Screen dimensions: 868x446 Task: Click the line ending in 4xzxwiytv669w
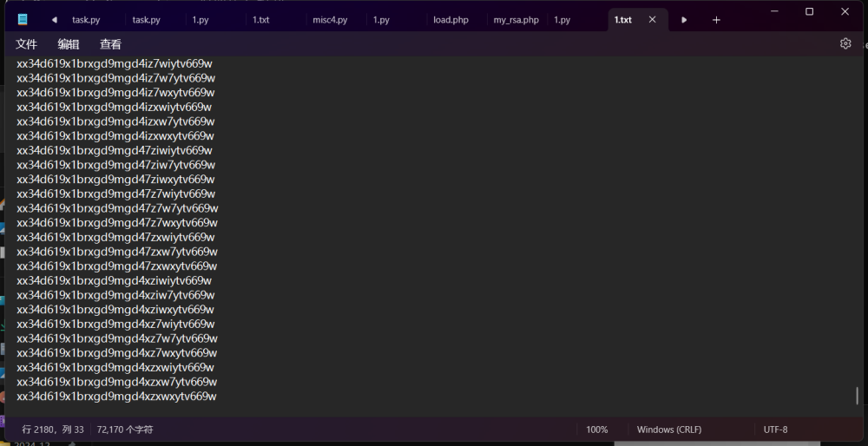[115, 367]
